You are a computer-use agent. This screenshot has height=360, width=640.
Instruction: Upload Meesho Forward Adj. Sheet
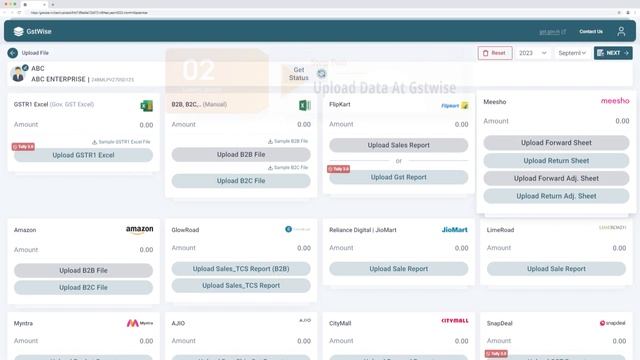tap(556, 178)
